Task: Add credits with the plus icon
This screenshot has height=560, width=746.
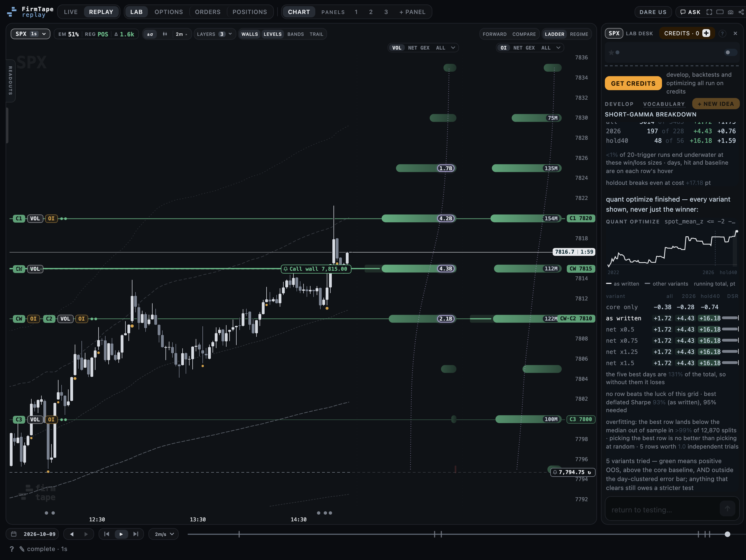Action: pos(706,33)
